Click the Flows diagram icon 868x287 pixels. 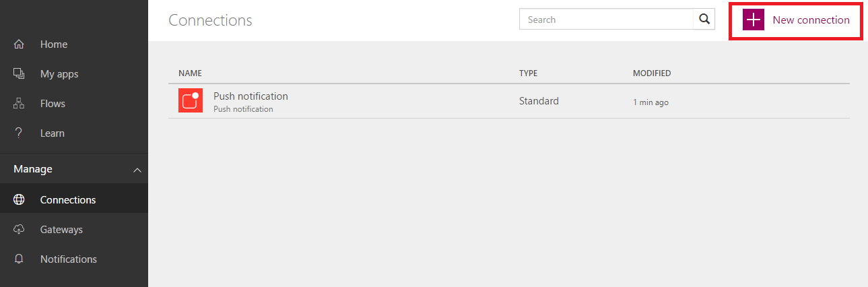pos(19,104)
